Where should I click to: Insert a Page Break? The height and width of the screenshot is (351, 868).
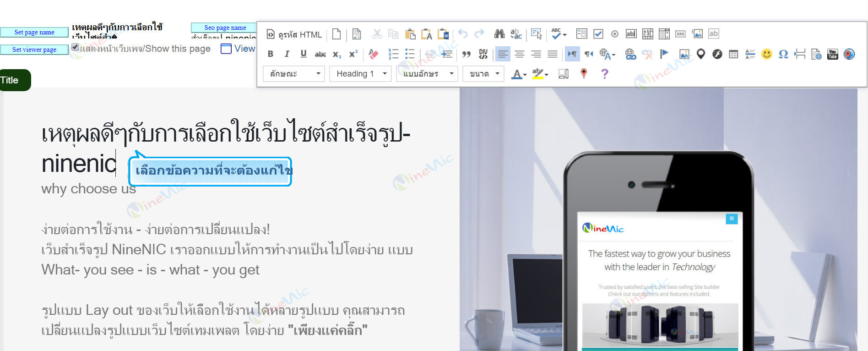pos(800,54)
